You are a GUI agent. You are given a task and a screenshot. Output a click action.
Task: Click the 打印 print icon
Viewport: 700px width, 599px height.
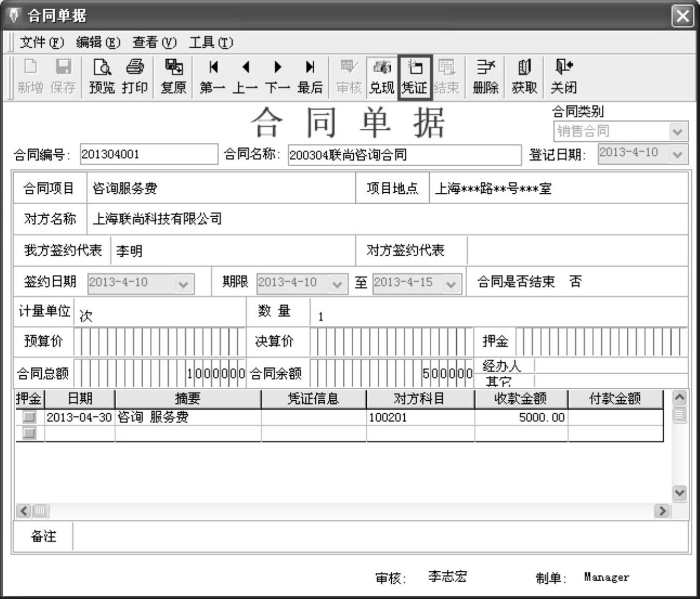pyautogui.click(x=135, y=77)
